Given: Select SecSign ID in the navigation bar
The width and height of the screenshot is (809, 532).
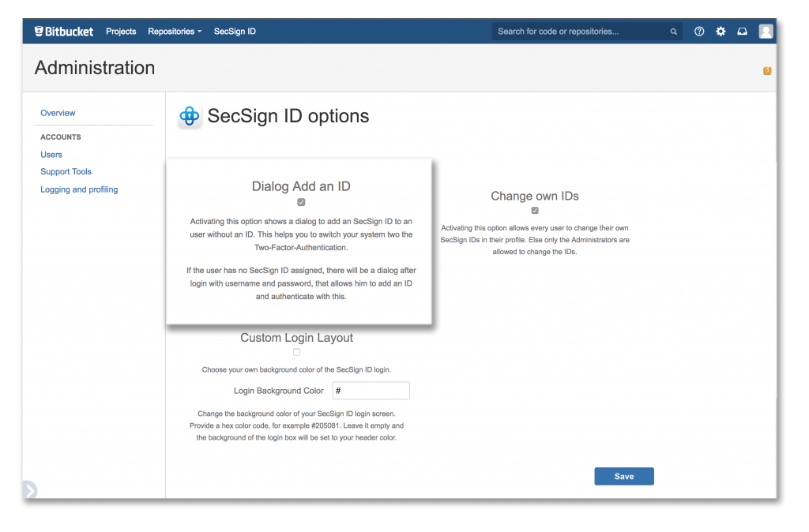Looking at the screenshot, I should 234,31.
